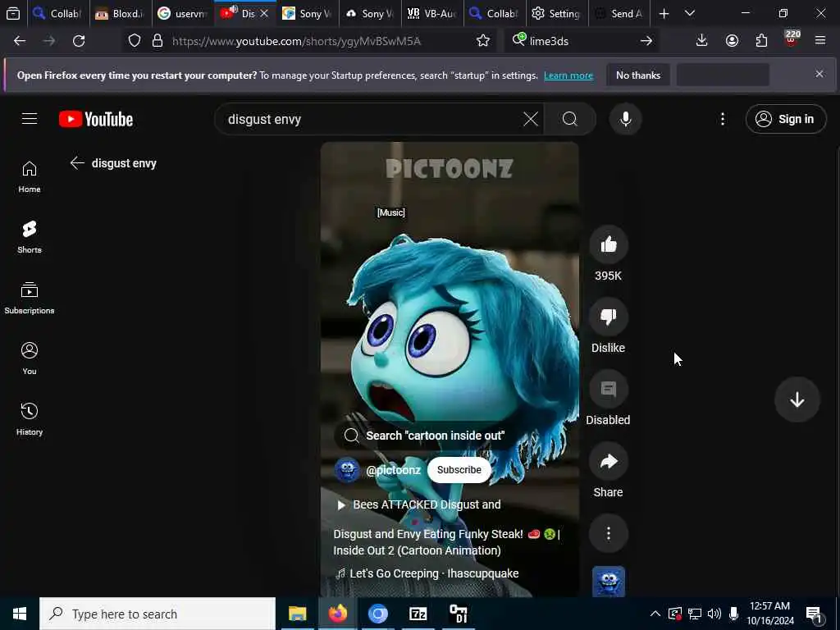Image resolution: width=840 pixels, height=630 pixels.
Task: Open the Firefox application menu
Action: [x=820, y=41]
